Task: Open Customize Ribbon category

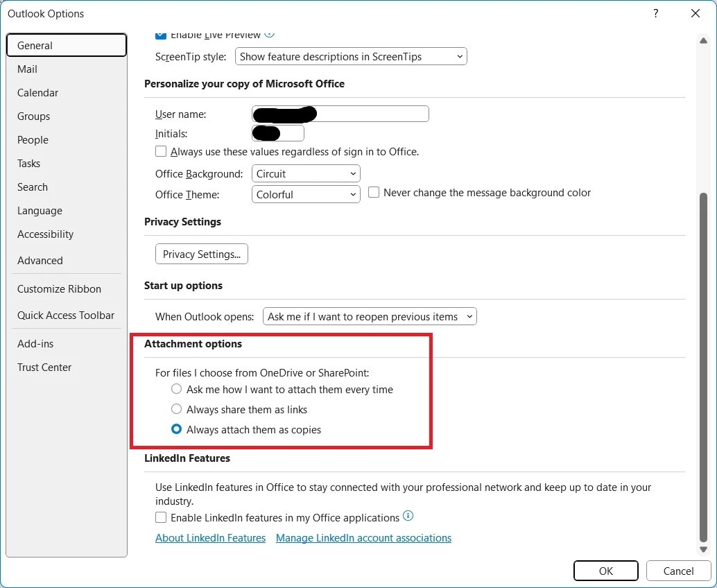Action: [x=67, y=289]
